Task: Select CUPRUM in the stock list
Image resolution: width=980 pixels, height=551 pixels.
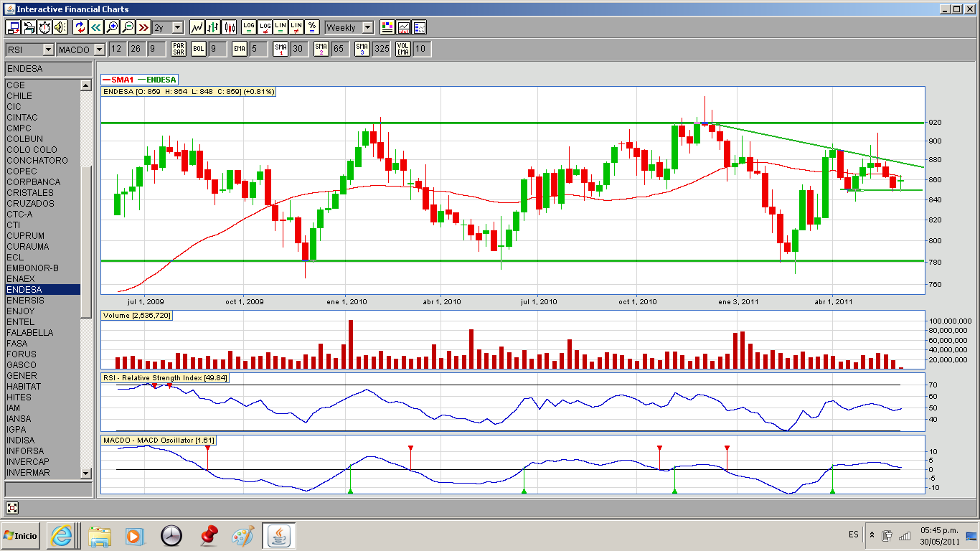Action: (43, 235)
